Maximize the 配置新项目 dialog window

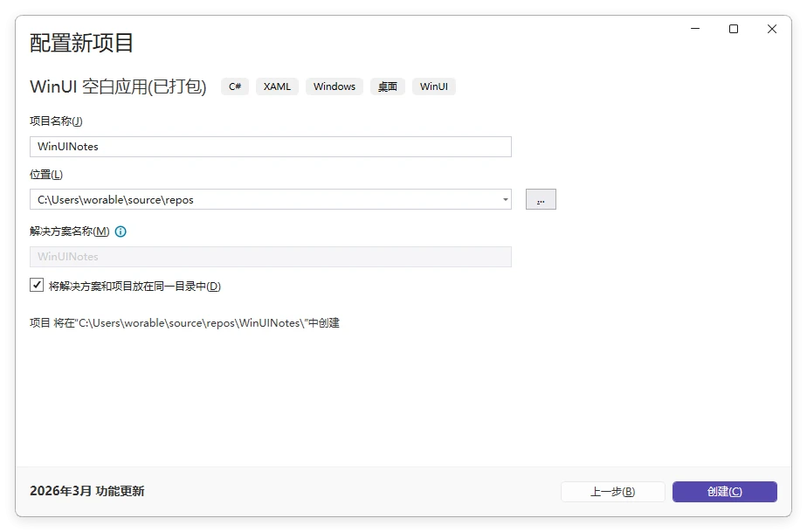tap(734, 29)
